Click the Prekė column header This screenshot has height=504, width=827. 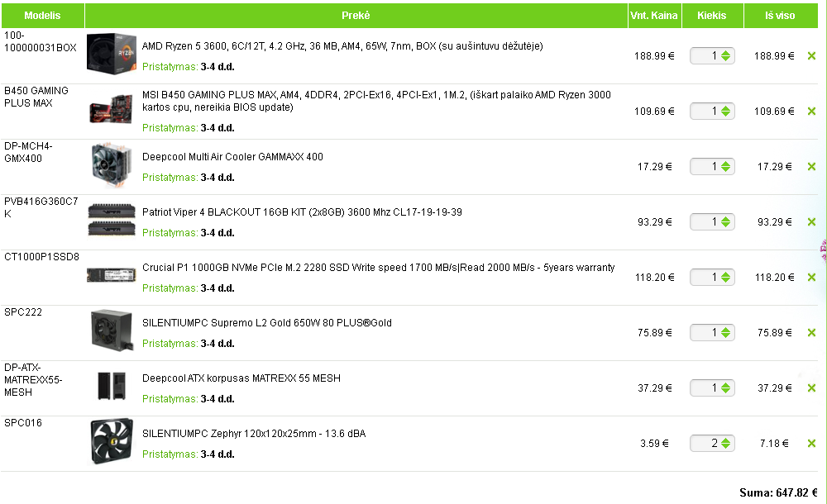pyautogui.click(x=356, y=16)
